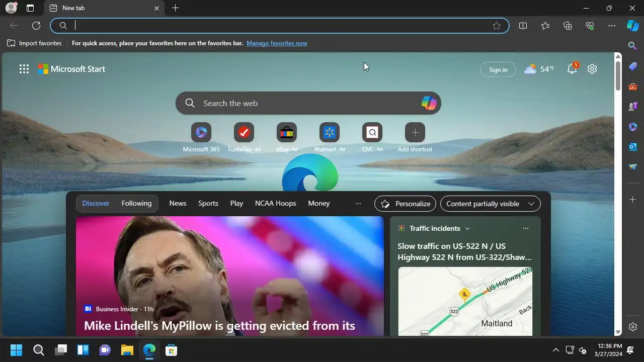Click Copilot icon in web search box
This screenshot has width=644, height=362.
click(x=429, y=103)
